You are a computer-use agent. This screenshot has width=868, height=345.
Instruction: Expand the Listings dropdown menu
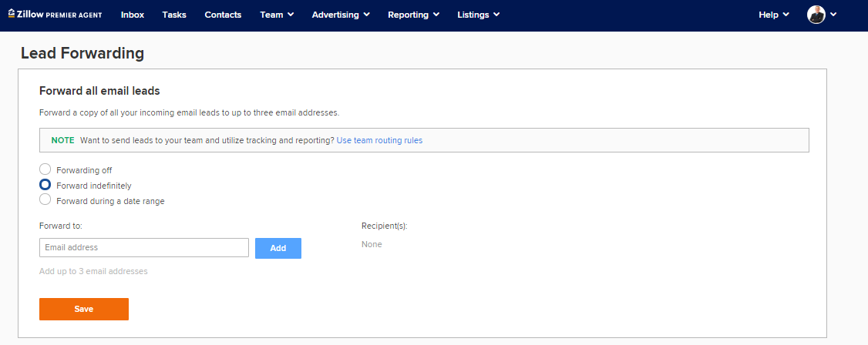pyautogui.click(x=478, y=15)
